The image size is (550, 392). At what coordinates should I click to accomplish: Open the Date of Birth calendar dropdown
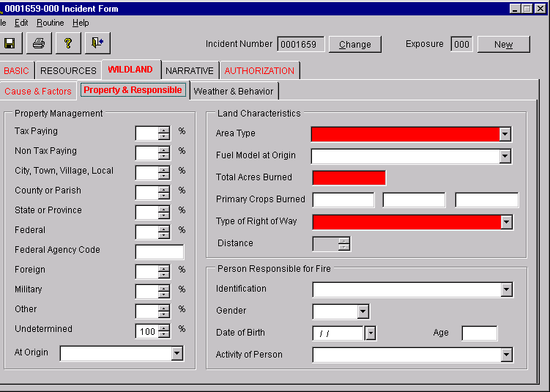click(370, 333)
